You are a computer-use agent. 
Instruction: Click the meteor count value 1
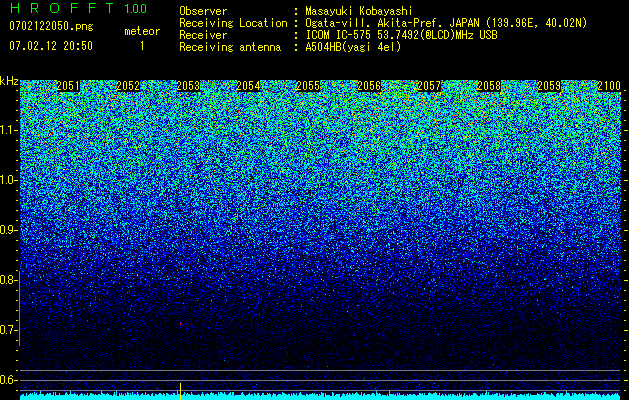pyautogui.click(x=142, y=46)
